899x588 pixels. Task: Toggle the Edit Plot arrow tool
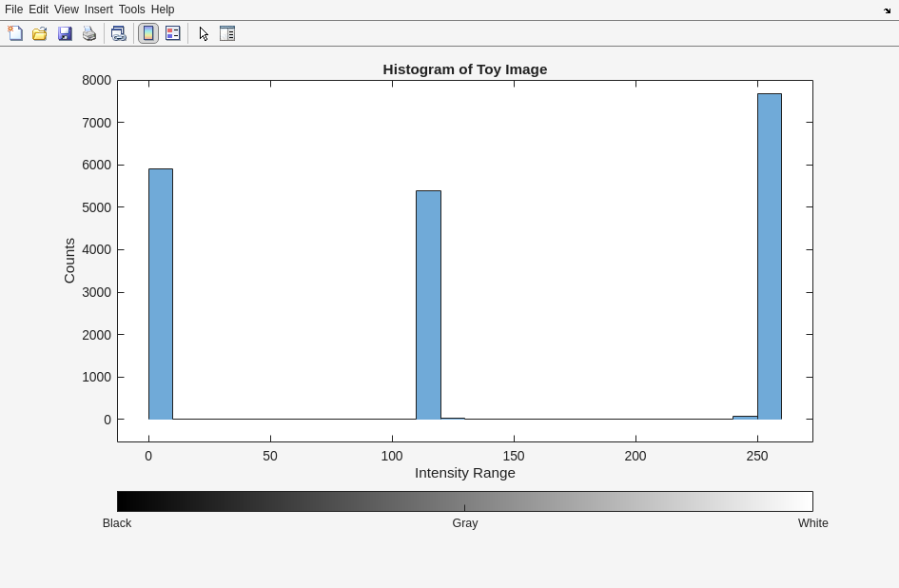204,33
